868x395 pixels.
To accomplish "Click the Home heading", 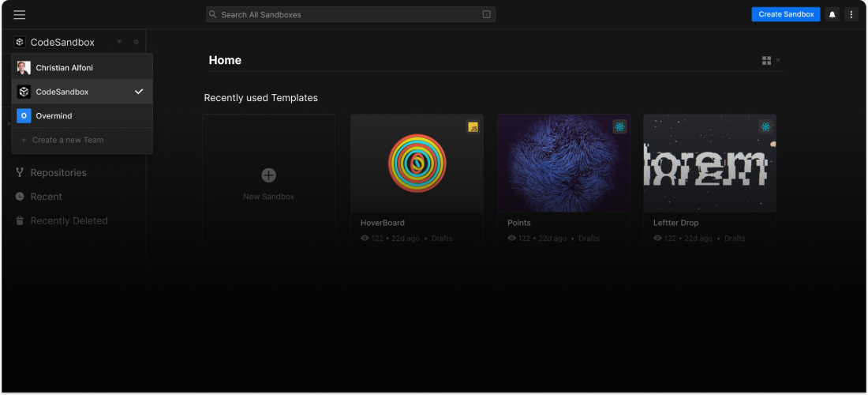I will point(225,60).
